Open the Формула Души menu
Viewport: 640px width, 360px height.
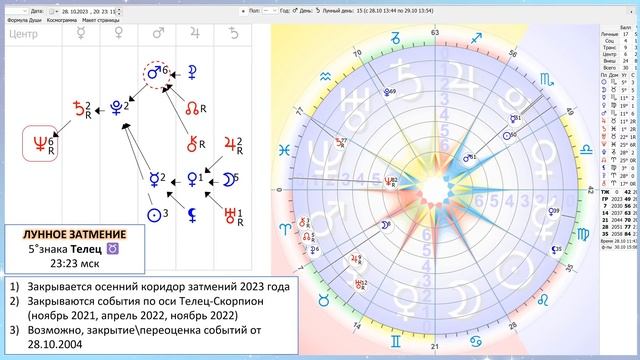[23, 20]
